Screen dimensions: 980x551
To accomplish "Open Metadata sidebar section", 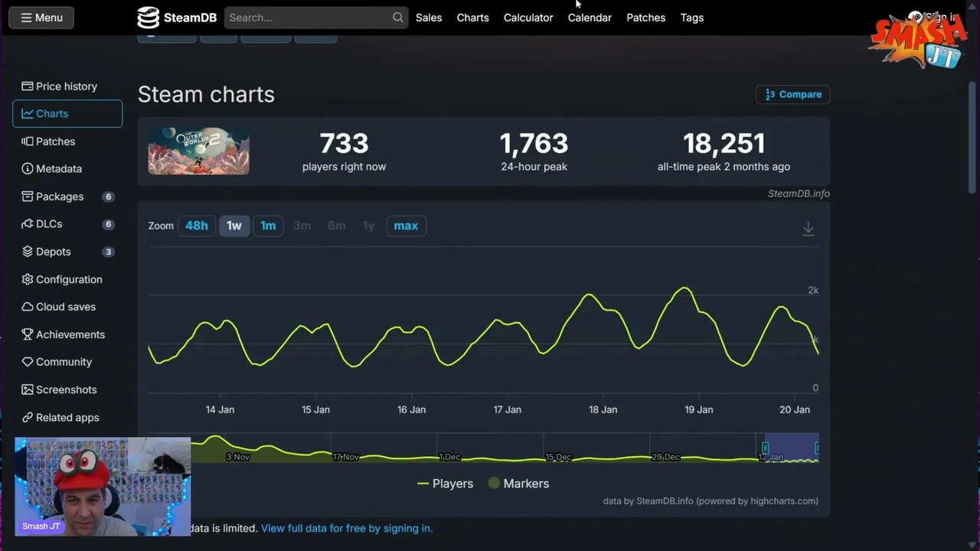I will 67,169.
